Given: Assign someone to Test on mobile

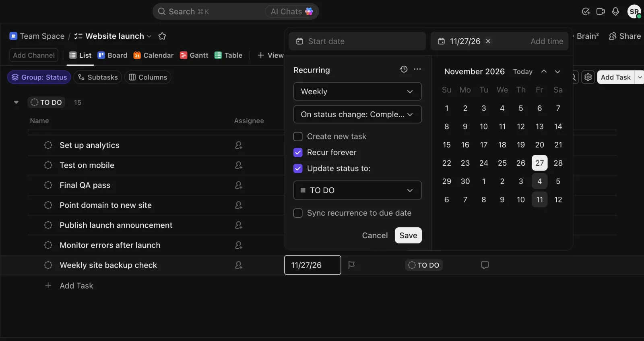Looking at the screenshot, I should tap(239, 165).
